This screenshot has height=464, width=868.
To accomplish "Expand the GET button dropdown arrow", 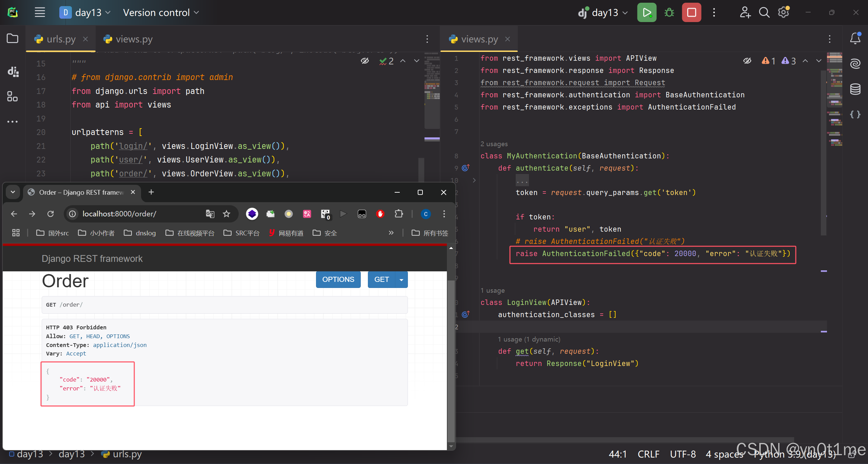I will 401,280.
